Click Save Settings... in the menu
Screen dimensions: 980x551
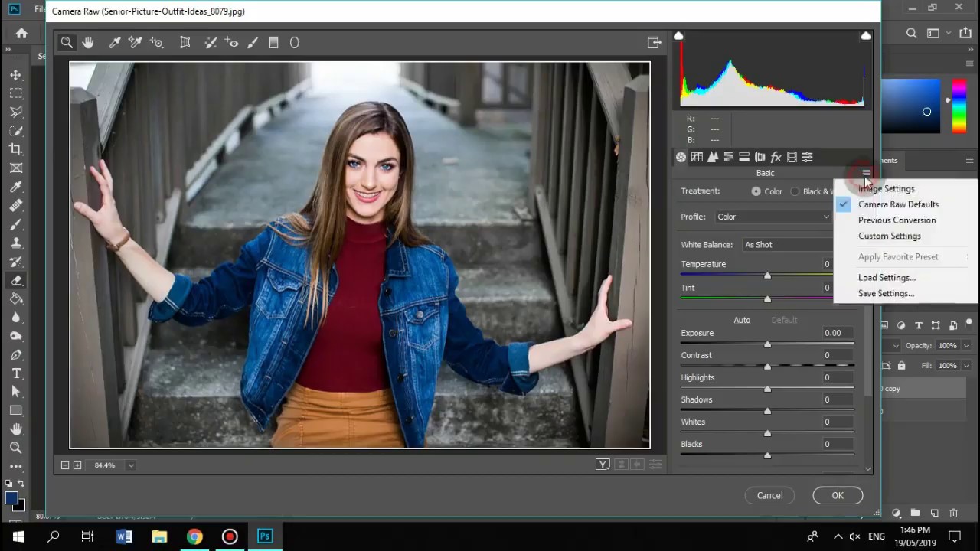(x=886, y=294)
